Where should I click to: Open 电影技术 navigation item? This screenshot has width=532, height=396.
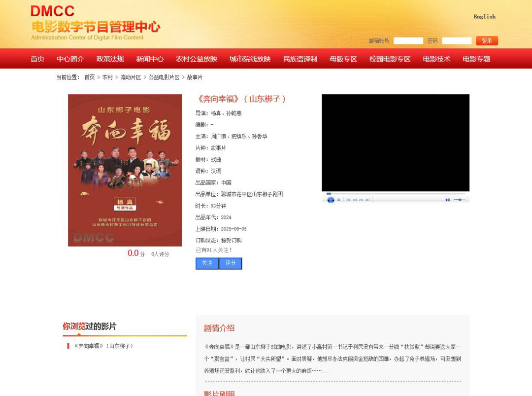point(436,59)
